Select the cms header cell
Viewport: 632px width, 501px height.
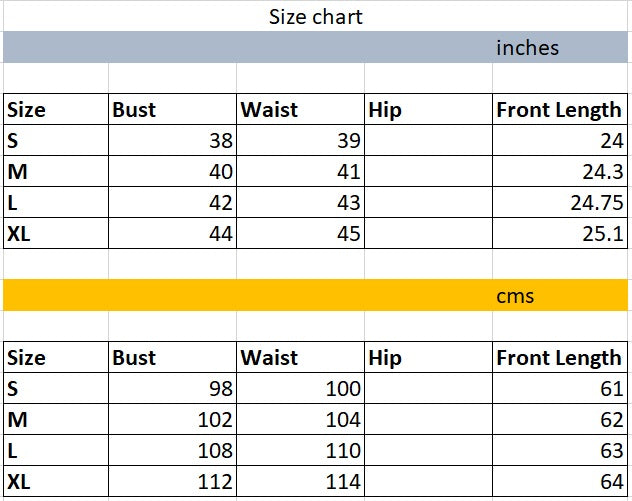tap(515, 295)
